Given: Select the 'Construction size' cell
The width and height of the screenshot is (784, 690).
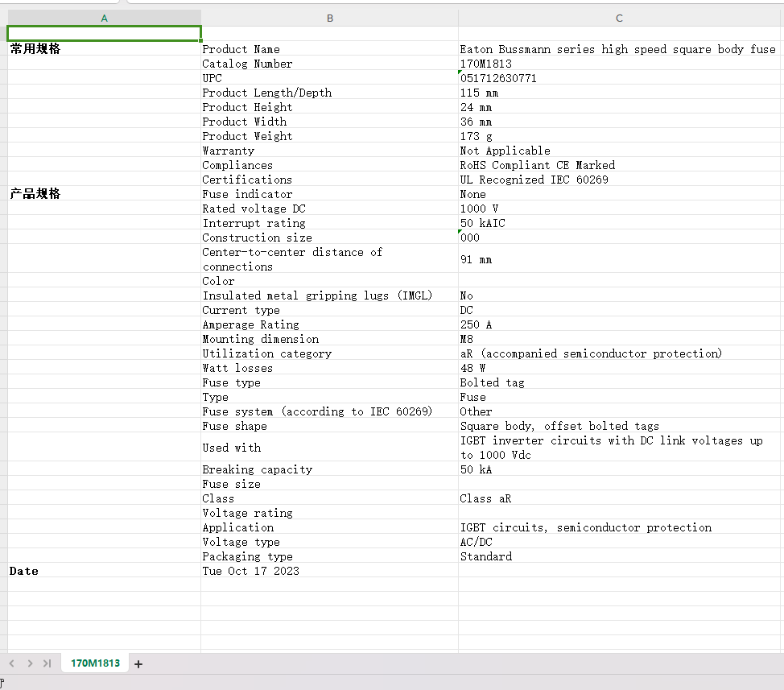Looking at the screenshot, I should click(x=329, y=237).
